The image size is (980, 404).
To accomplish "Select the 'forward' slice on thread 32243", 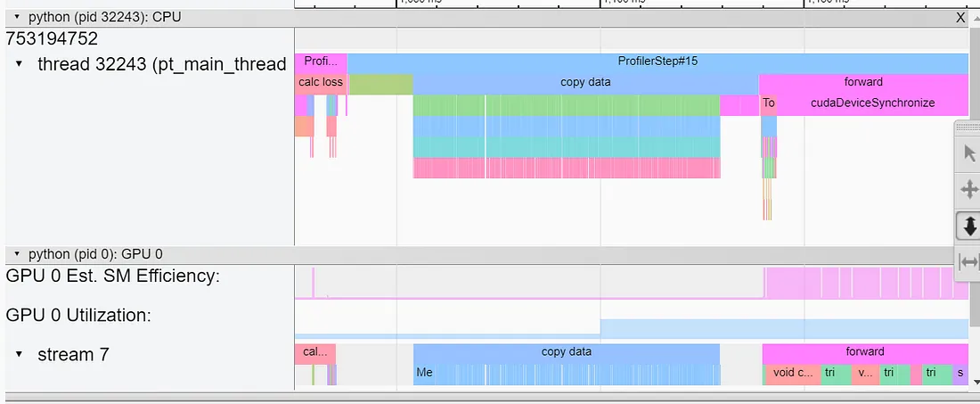I will 864,83.
